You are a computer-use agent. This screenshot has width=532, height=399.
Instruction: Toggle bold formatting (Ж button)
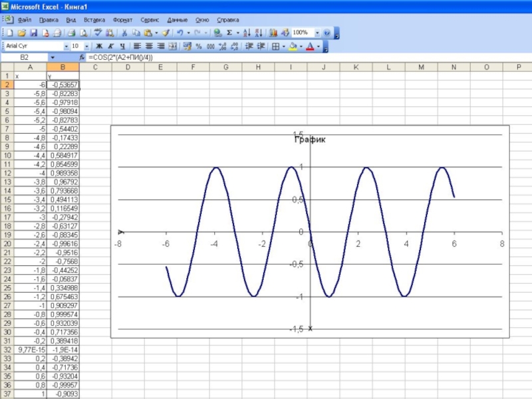[99, 47]
